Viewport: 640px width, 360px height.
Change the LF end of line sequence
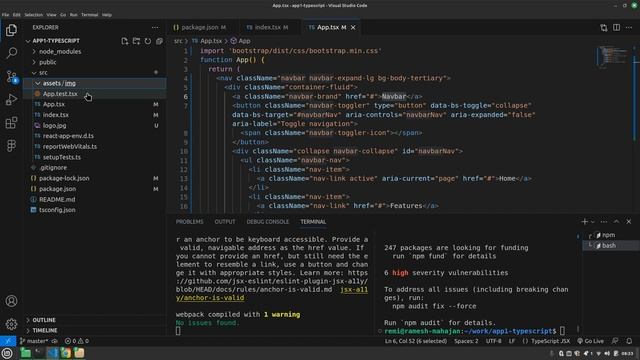(512, 341)
